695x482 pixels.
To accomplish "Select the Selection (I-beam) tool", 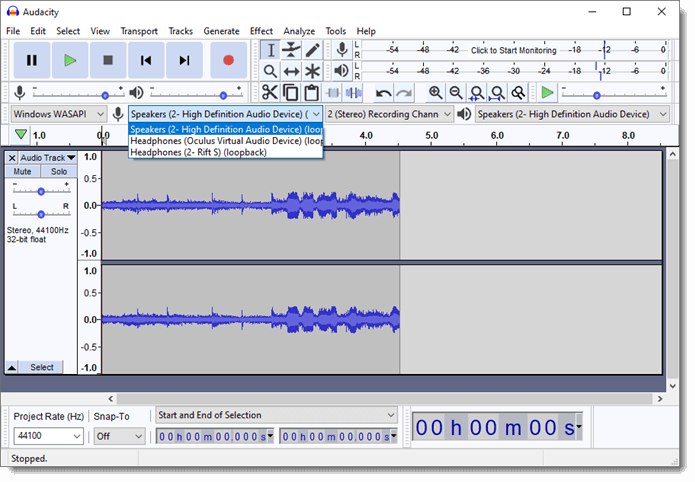I will [270, 50].
